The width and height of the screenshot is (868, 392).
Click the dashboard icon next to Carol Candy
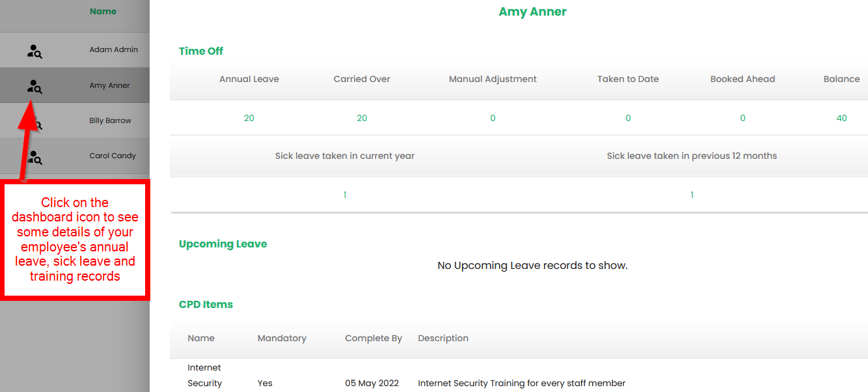coord(34,157)
